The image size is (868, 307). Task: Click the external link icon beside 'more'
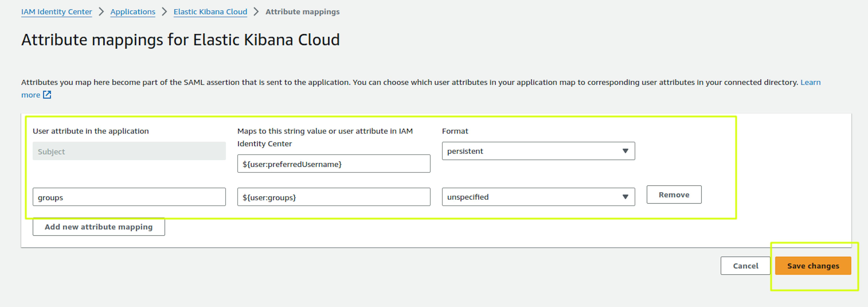[47, 95]
